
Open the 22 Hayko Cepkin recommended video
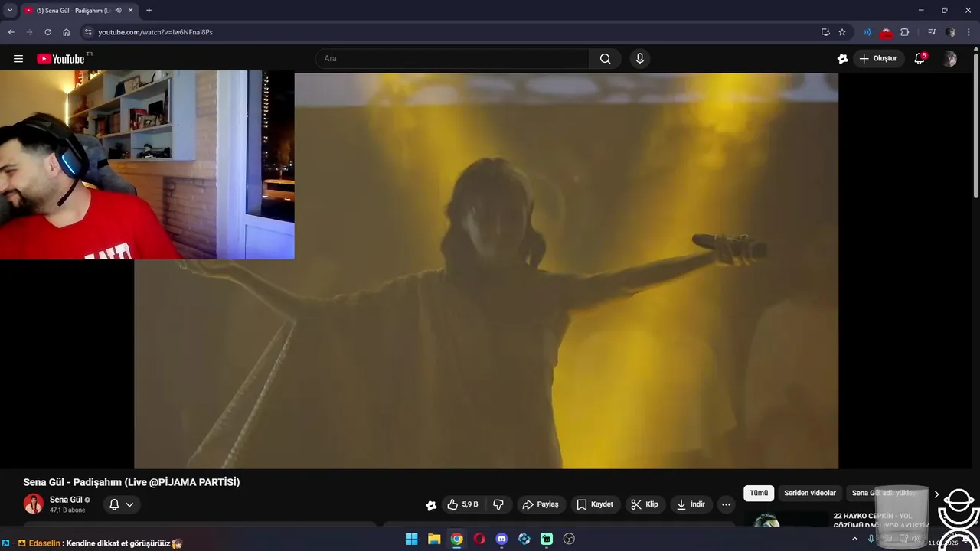coord(836,520)
